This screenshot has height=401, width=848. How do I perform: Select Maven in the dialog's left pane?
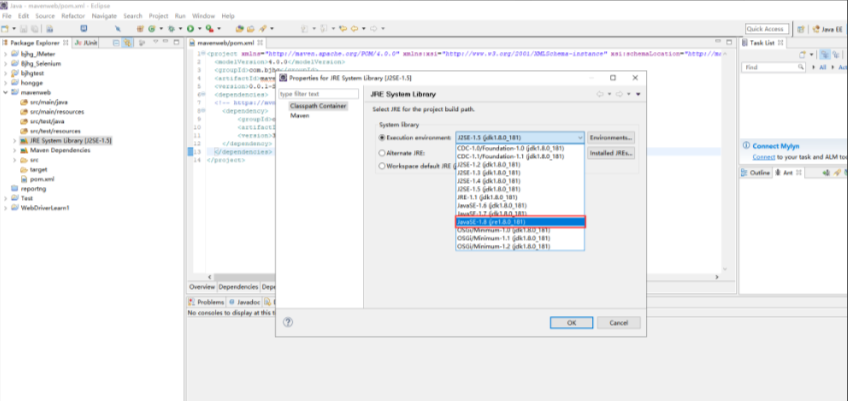(x=300, y=116)
